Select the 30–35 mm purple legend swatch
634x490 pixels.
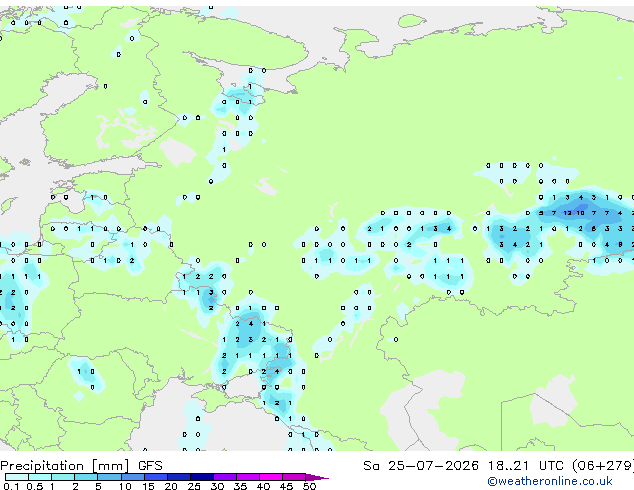coord(225,477)
